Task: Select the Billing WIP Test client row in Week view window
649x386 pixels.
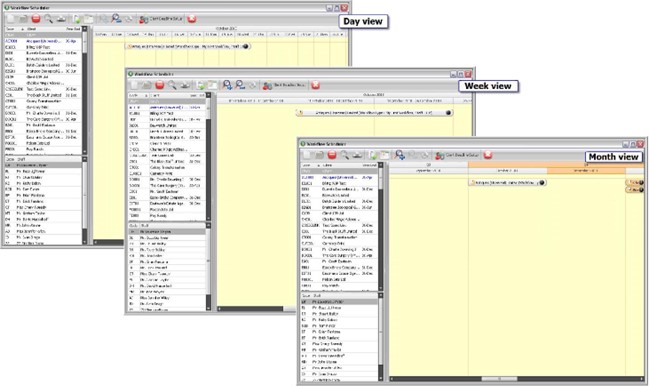Action: [x=167, y=113]
